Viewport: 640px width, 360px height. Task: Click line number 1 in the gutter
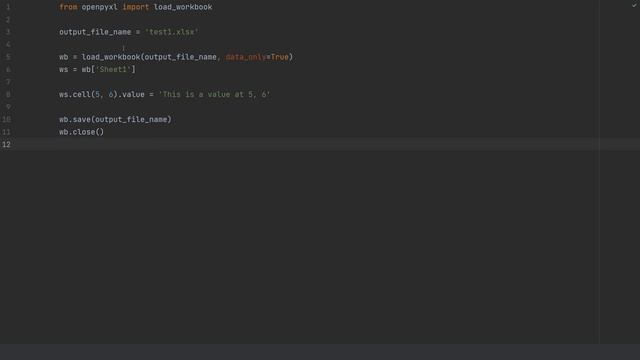(8, 7)
